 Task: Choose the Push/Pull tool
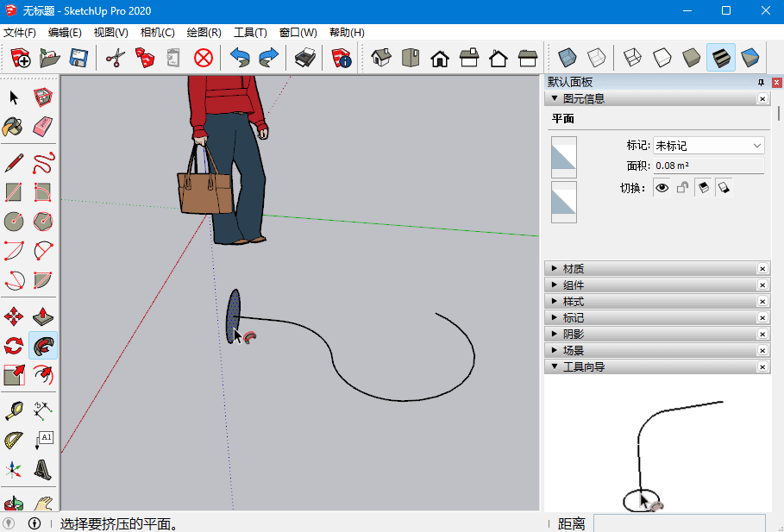point(43,316)
